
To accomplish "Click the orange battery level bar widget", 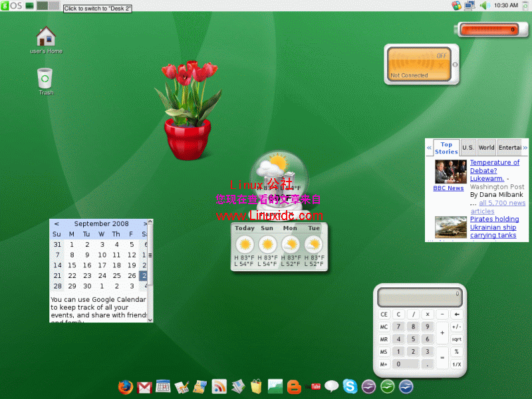I will click(x=492, y=29).
